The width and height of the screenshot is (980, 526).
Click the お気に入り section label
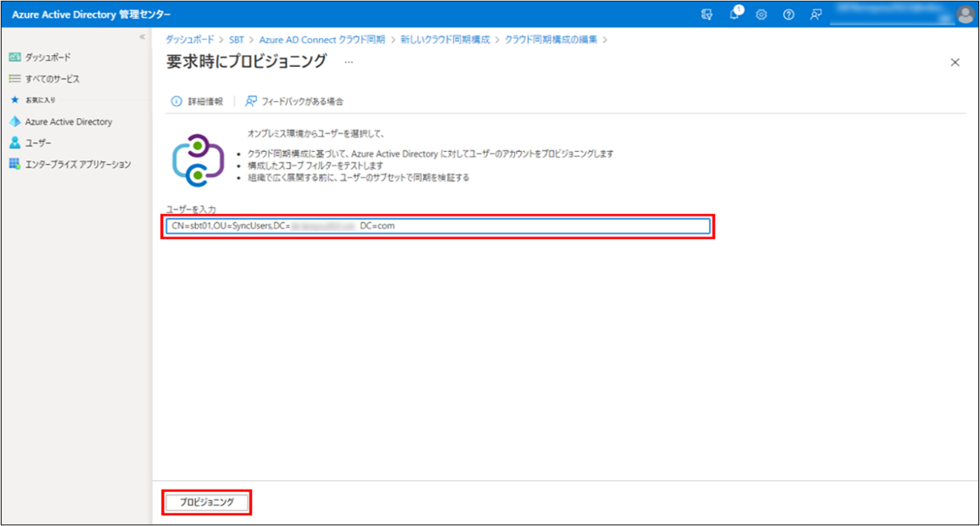point(41,100)
